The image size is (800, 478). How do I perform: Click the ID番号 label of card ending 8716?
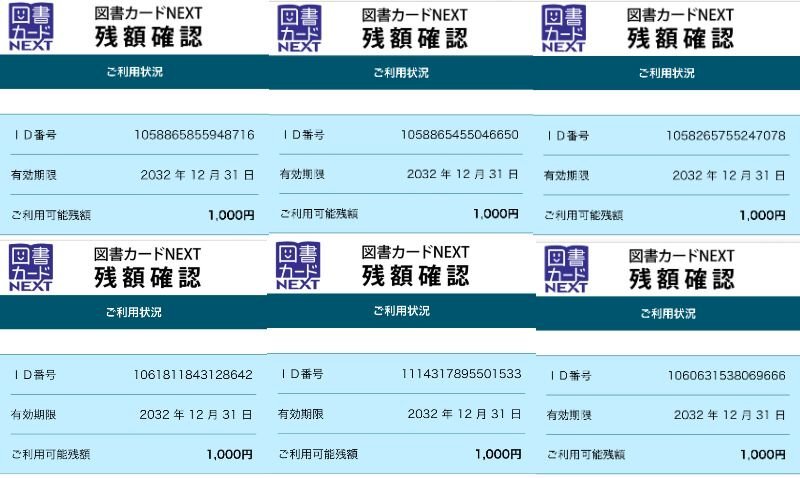tap(35, 135)
